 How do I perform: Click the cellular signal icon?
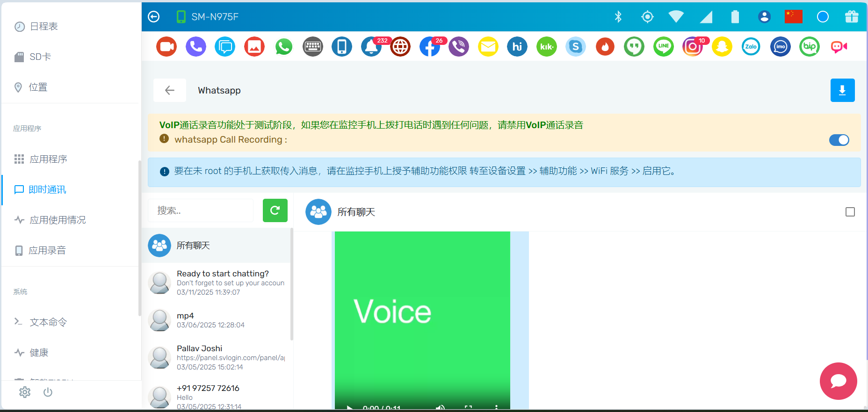(706, 17)
